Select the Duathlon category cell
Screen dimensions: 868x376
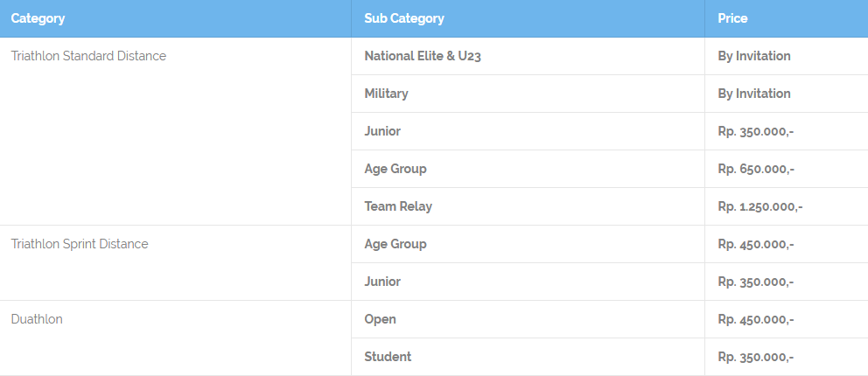(176, 338)
